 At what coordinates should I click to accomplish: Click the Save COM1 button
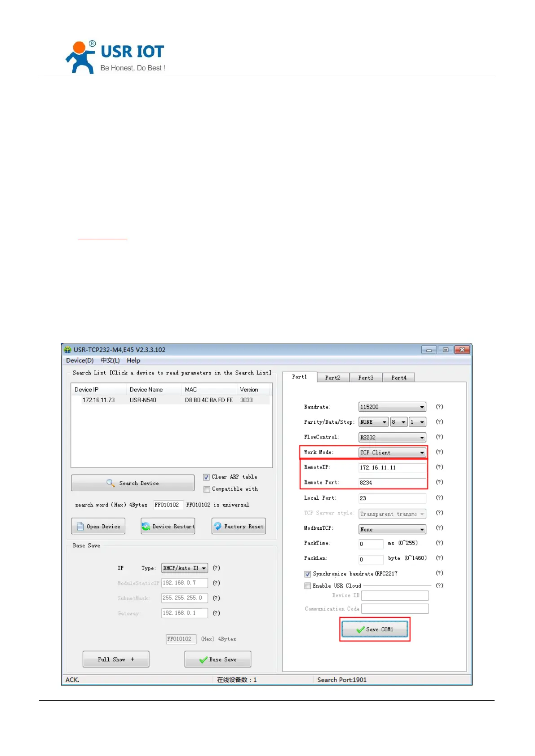375,629
